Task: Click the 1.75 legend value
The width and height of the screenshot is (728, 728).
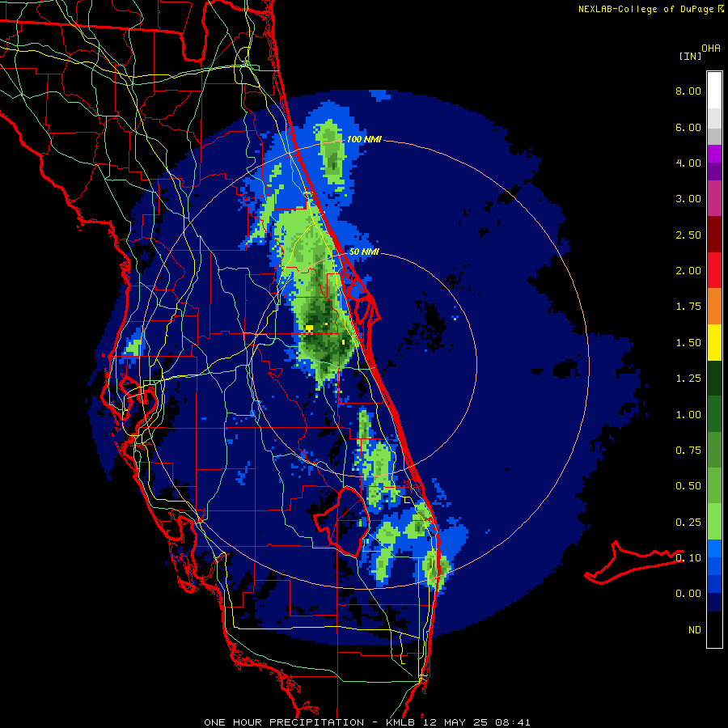Action: pos(688,307)
